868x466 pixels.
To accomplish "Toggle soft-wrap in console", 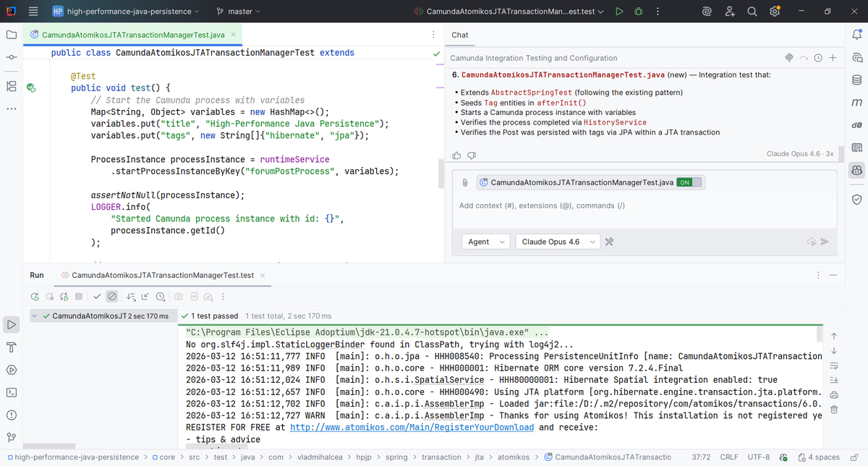I will tap(834, 365).
